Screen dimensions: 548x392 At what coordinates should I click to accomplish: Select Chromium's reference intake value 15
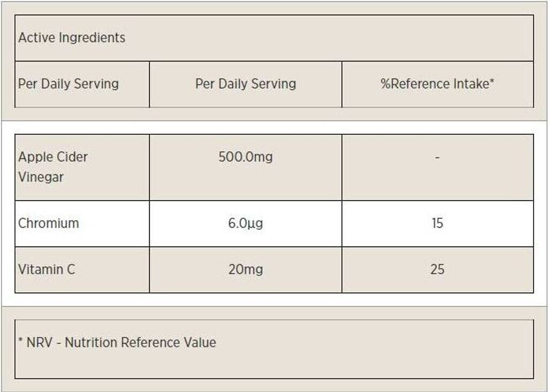[437, 224]
